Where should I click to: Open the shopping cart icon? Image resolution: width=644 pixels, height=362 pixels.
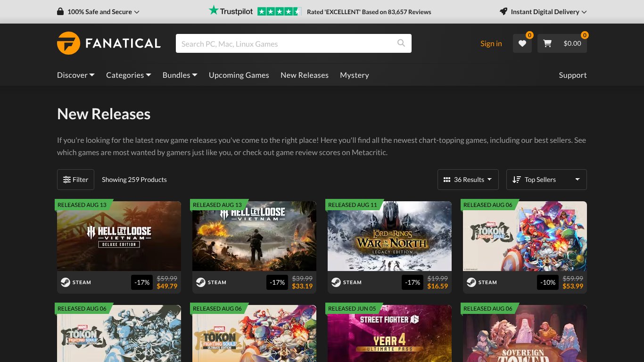(547, 43)
